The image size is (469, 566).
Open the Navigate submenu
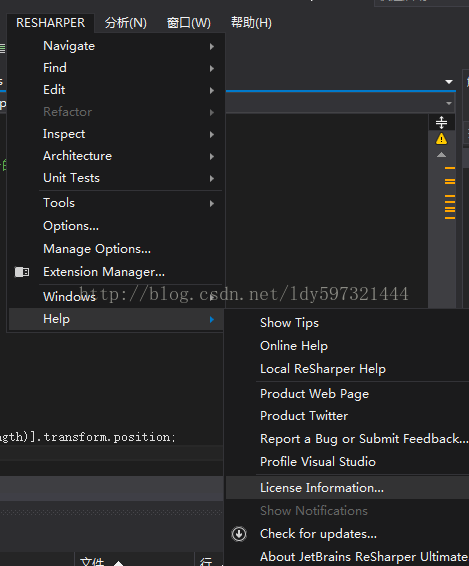coord(116,46)
